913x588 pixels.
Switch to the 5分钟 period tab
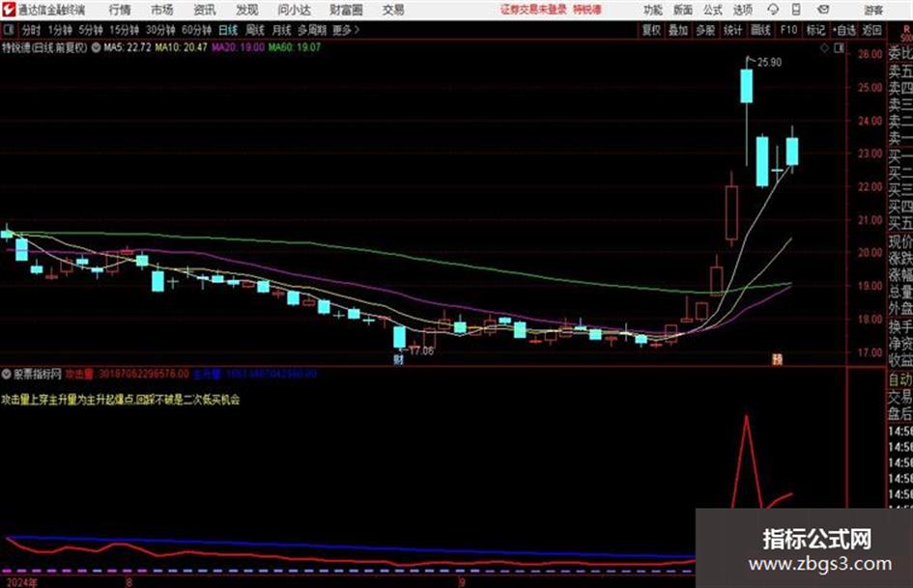pyautogui.click(x=90, y=30)
